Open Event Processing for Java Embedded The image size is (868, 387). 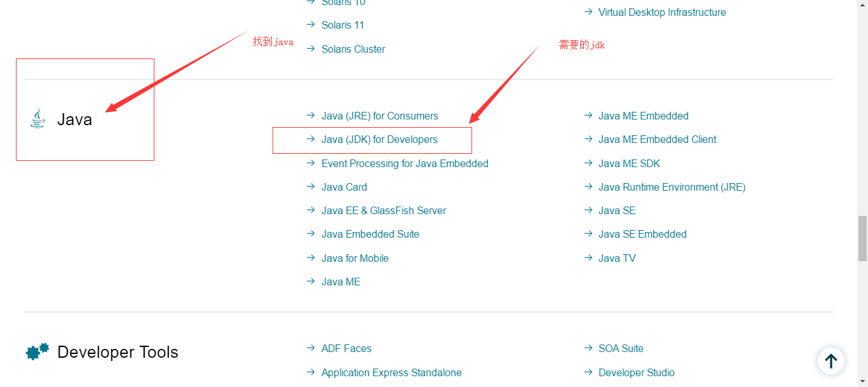point(405,164)
